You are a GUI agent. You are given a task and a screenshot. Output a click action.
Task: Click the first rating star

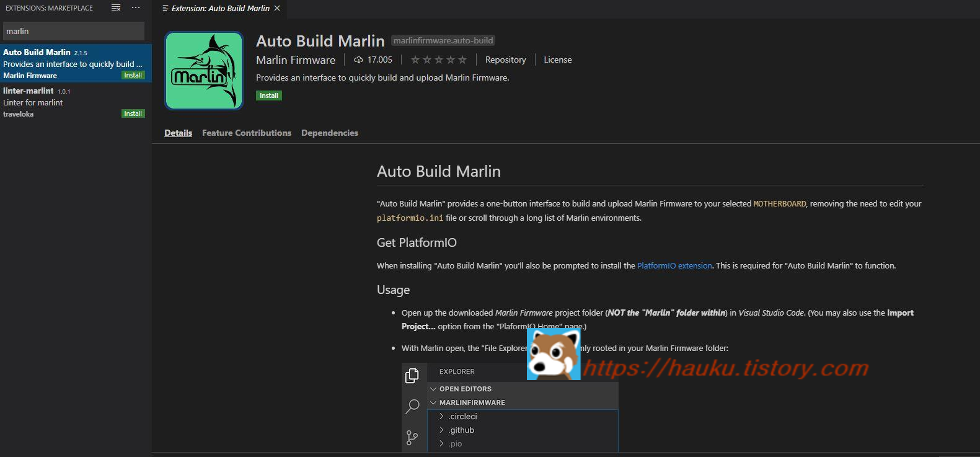click(x=415, y=60)
